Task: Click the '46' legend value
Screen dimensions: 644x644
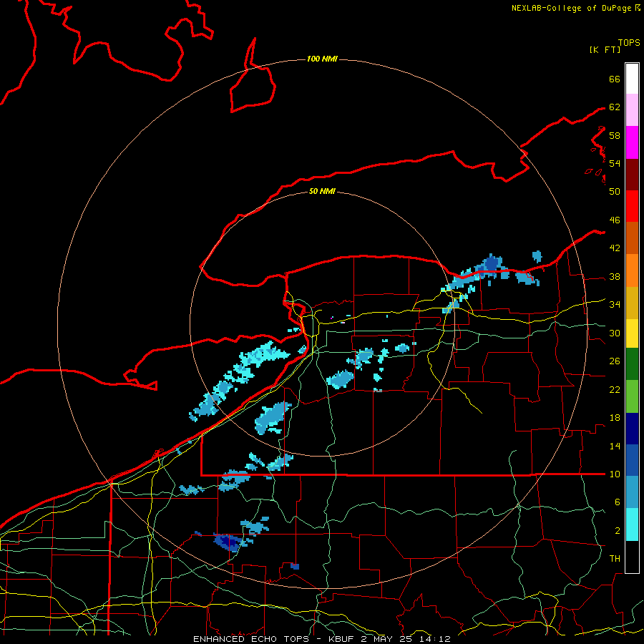Action: tap(615, 220)
